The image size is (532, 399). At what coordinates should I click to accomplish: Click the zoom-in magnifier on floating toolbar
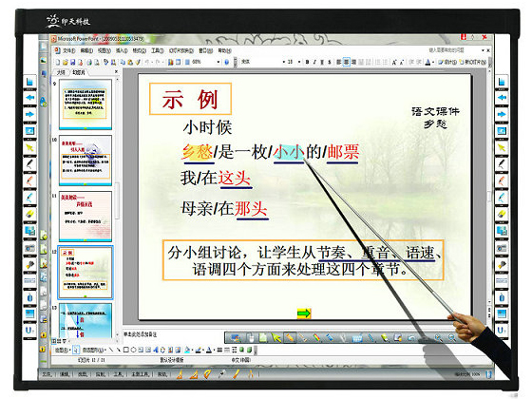point(438,338)
